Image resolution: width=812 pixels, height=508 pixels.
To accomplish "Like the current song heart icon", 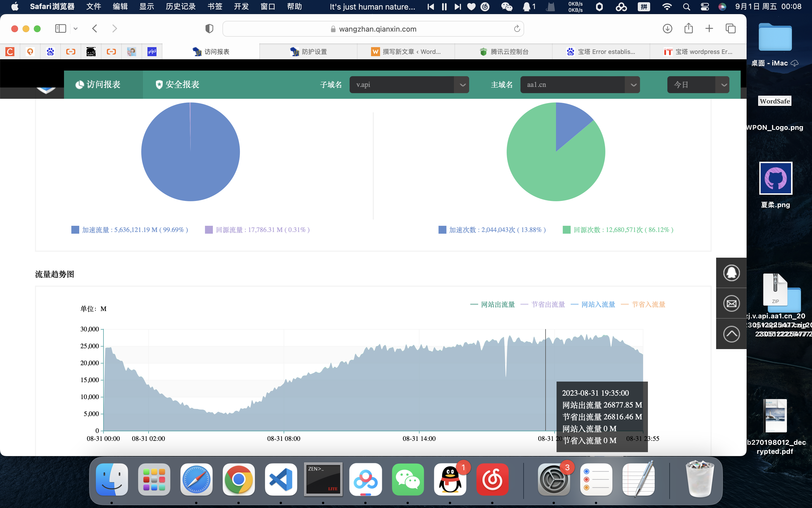I will click(x=471, y=7).
